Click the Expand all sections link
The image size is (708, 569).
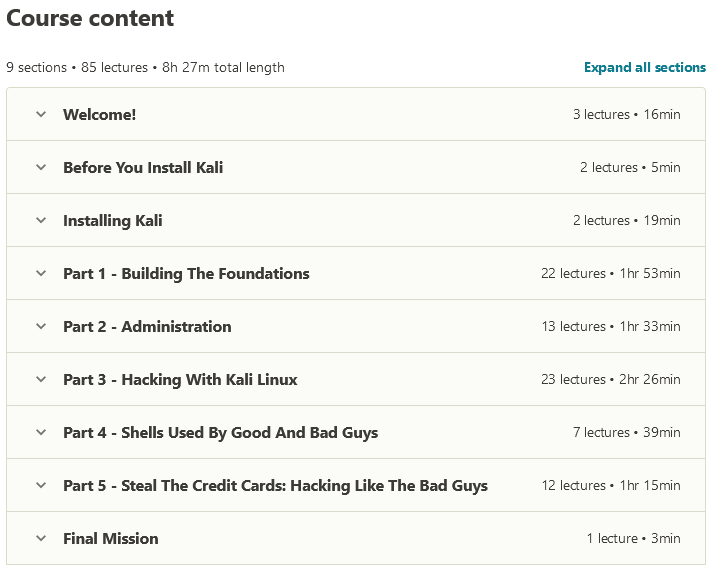point(645,68)
